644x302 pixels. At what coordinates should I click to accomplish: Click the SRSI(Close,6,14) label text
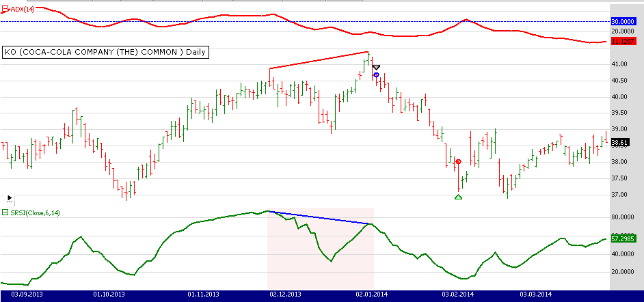[x=40, y=213]
